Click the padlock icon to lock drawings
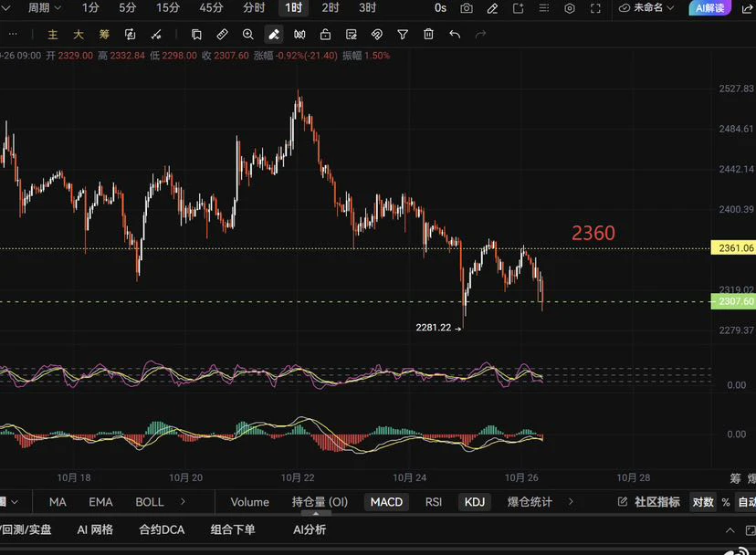 pos(325,35)
